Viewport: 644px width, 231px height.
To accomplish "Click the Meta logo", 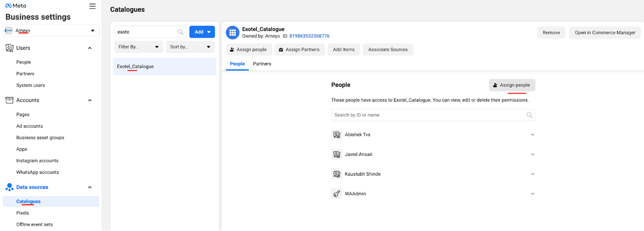I will click(x=16, y=6).
